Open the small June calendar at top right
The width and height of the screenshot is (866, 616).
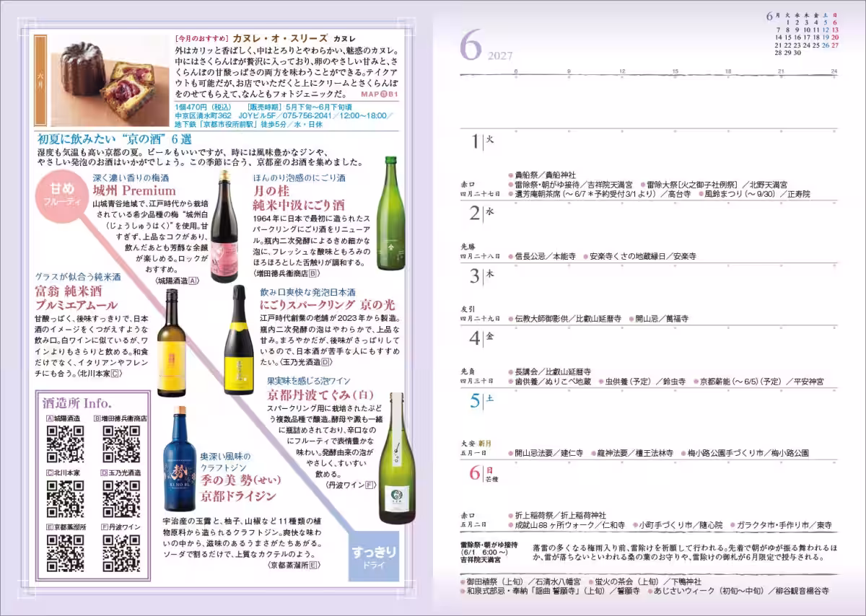pos(806,33)
